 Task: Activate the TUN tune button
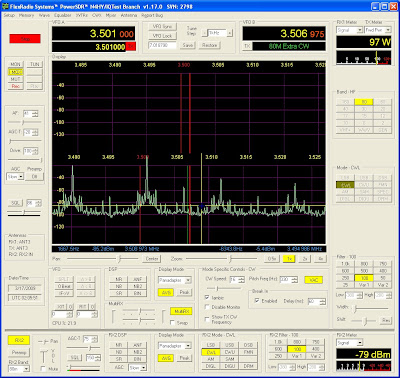35,64
